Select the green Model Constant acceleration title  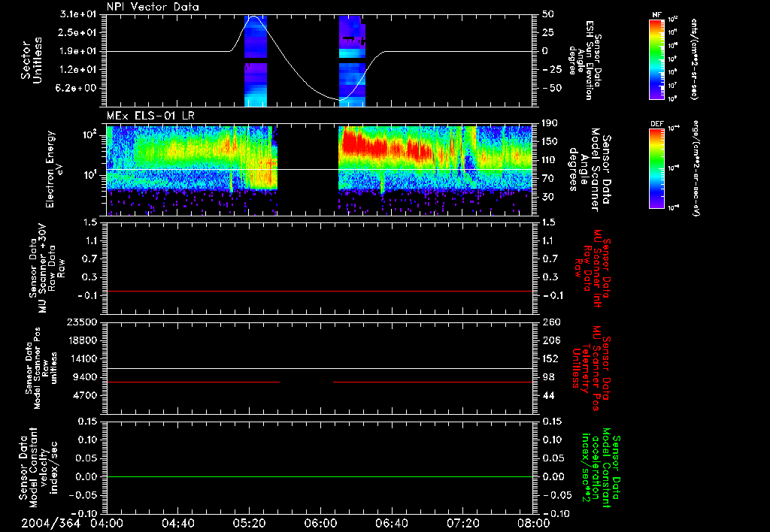[601, 469]
